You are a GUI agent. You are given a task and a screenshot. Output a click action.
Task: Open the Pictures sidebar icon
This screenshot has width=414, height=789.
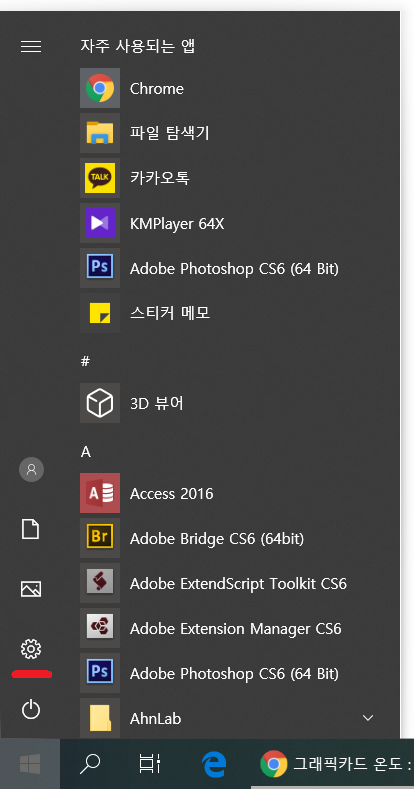(x=31, y=589)
